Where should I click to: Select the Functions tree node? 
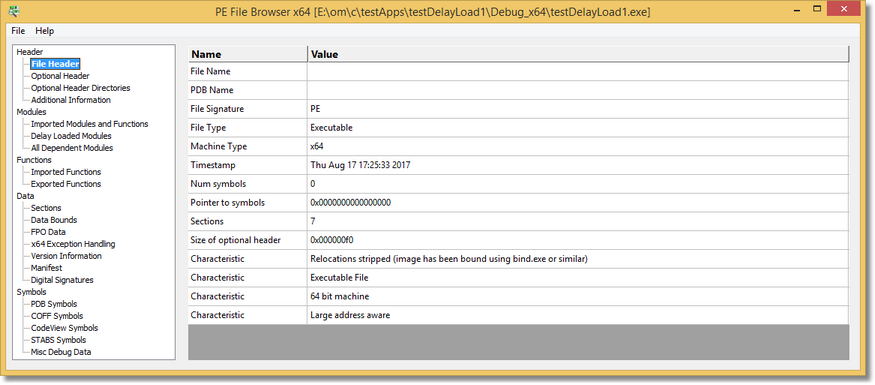34,160
